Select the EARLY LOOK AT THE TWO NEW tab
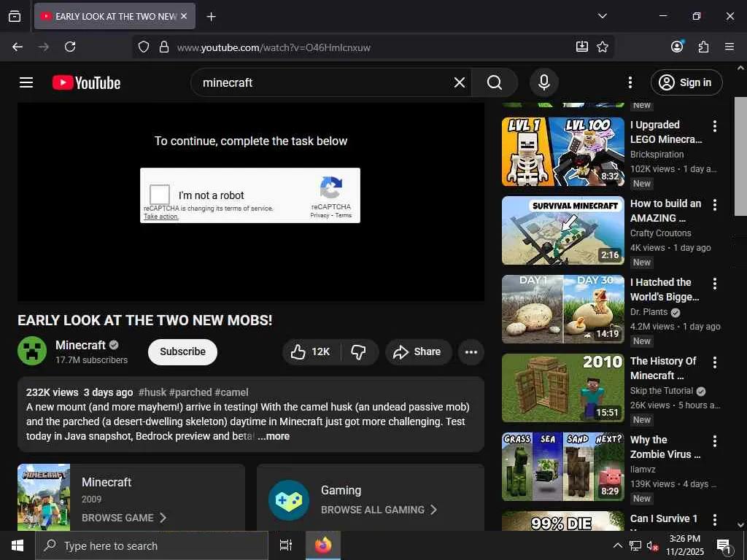The image size is (747, 560). [115, 16]
